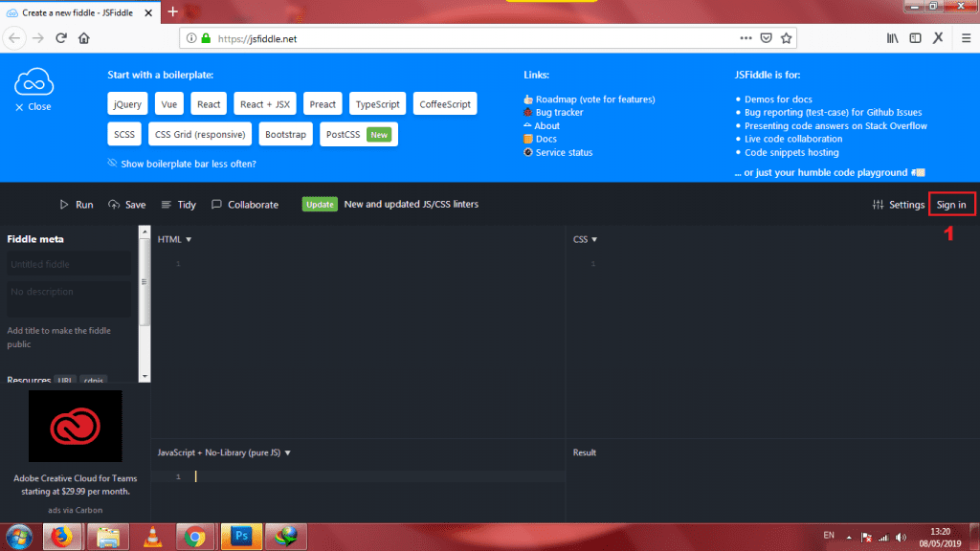Click the green padlock icon

pyautogui.click(x=206, y=38)
